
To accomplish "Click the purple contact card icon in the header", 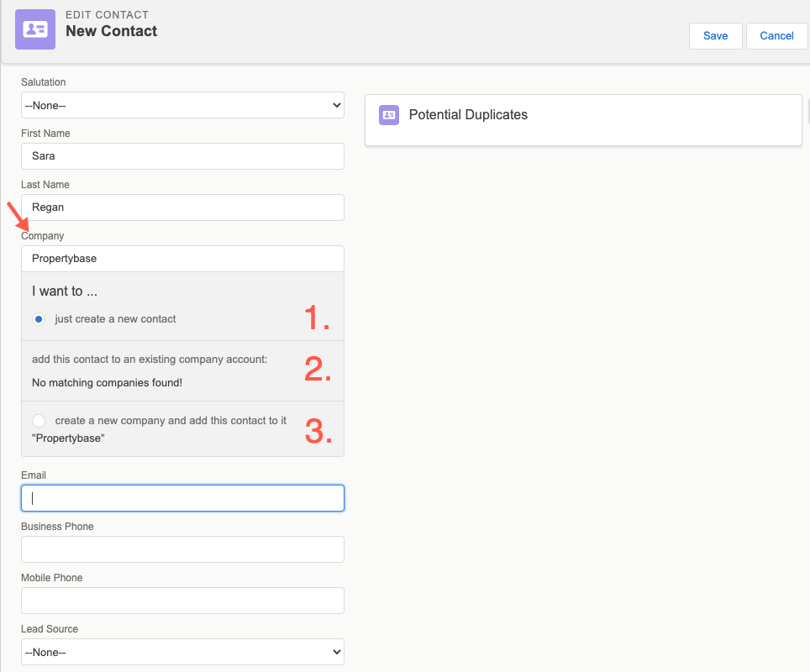I will click(35, 29).
